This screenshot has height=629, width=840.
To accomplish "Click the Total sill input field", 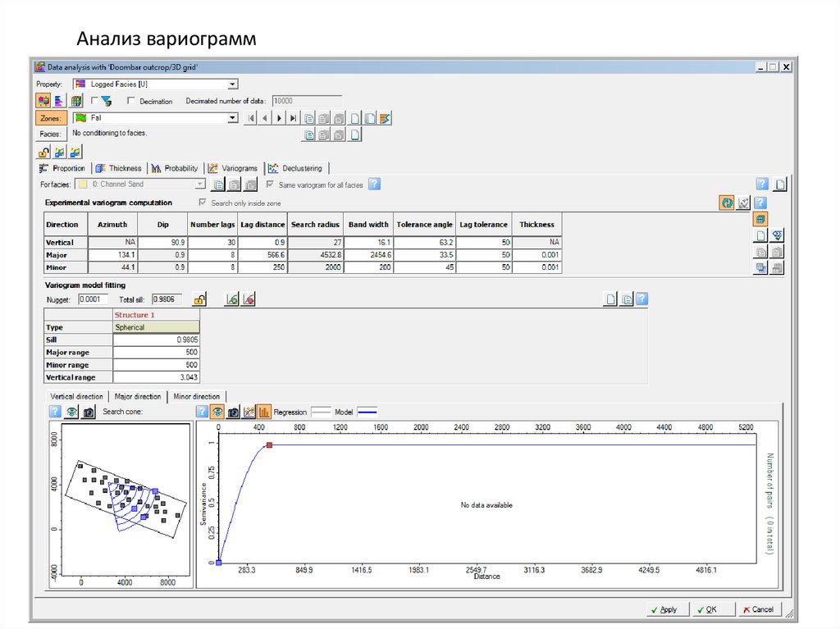I will click(x=167, y=299).
